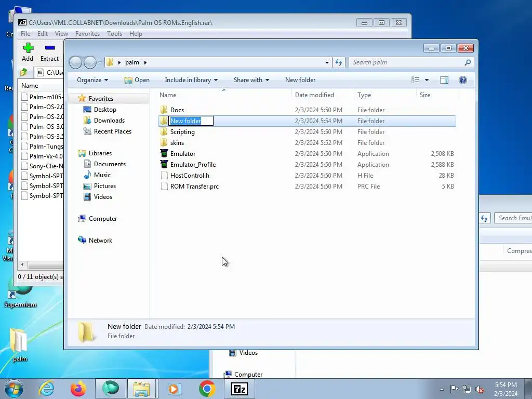Open Documents library in sidebar
Image resolution: width=532 pixels, height=399 pixels.
110,164
